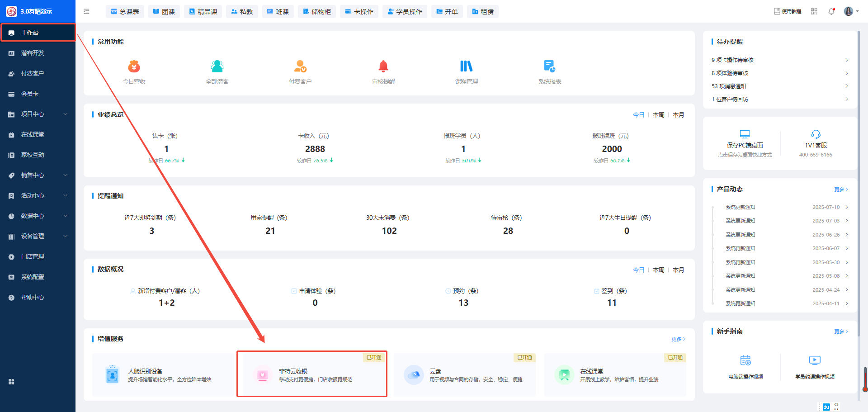Open the 全部潜客 prospects icon
This screenshot has width=868, height=412.
[217, 67]
